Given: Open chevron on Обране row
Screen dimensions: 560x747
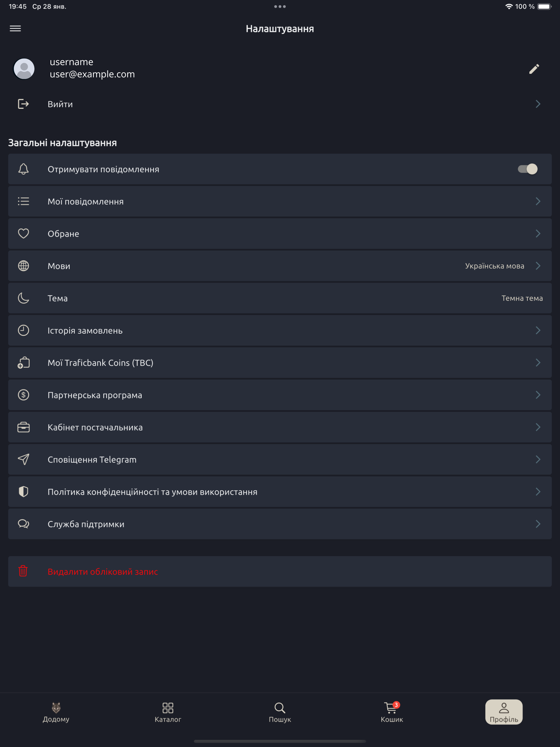Looking at the screenshot, I should point(538,233).
